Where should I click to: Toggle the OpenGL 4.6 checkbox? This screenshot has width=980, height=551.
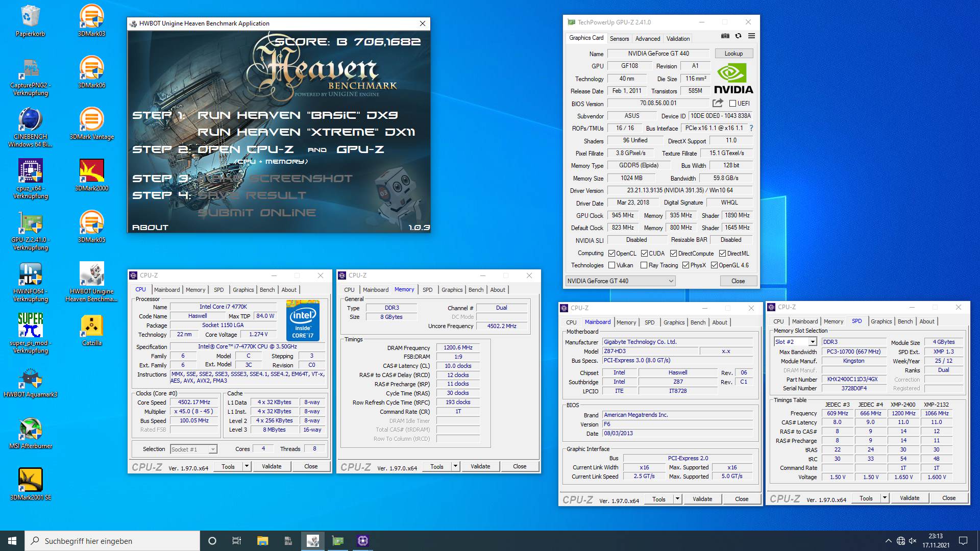tap(714, 265)
